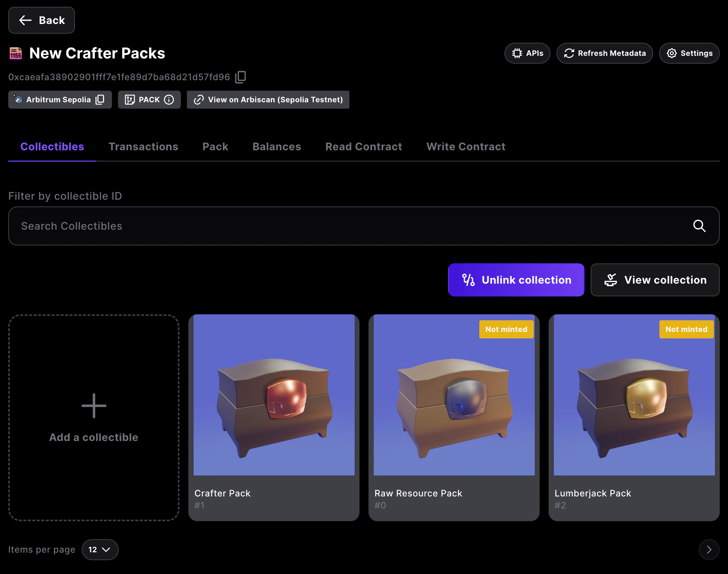The height and width of the screenshot is (574, 728).
Task: Click the copy icon next to the contract address
Action: pyautogui.click(x=240, y=77)
